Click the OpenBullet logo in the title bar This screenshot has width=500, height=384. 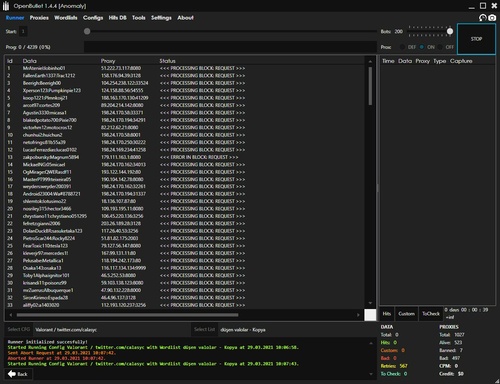(6, 6)
